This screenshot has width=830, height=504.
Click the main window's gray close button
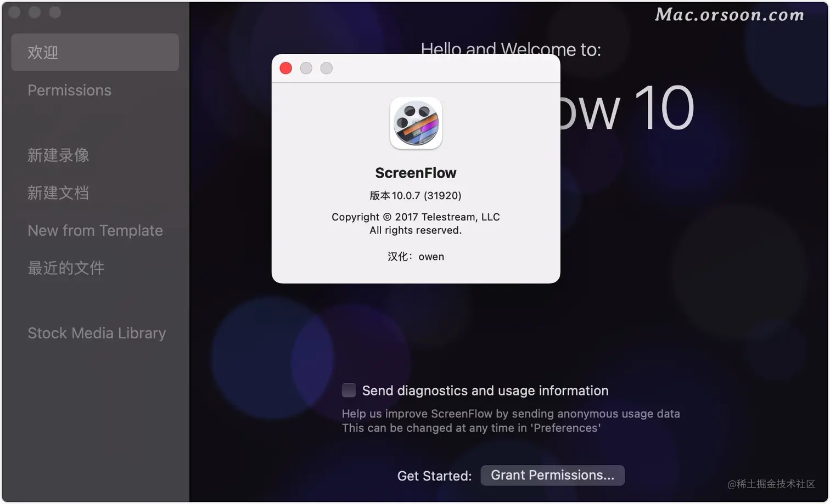tap(15, 12)
